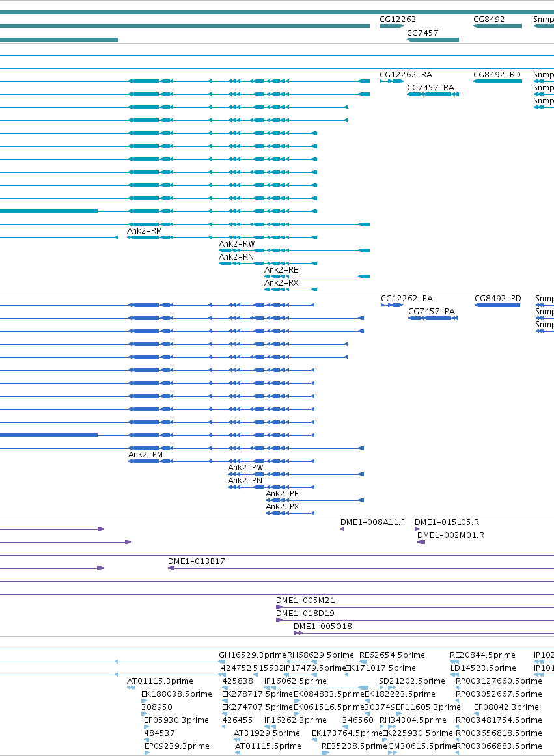Select EST EP08042.3prime
The image size is (554, 756).
pos(506,707)
